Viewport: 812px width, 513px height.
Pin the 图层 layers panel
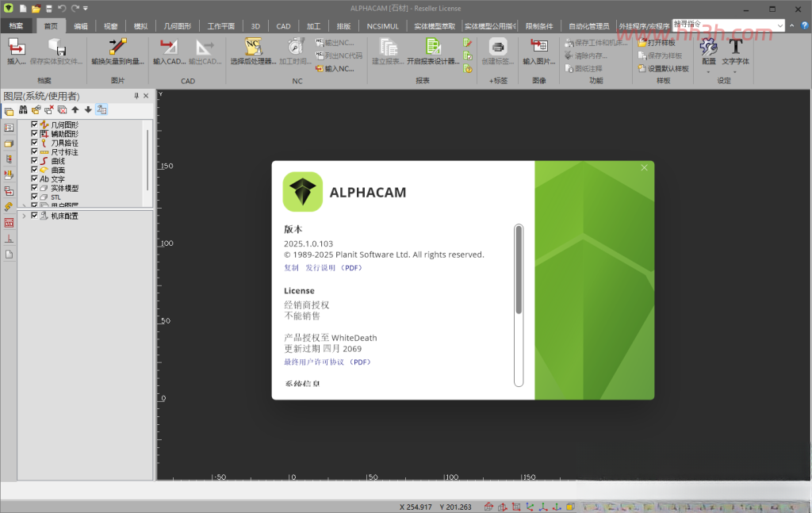[x=136, y=96]
